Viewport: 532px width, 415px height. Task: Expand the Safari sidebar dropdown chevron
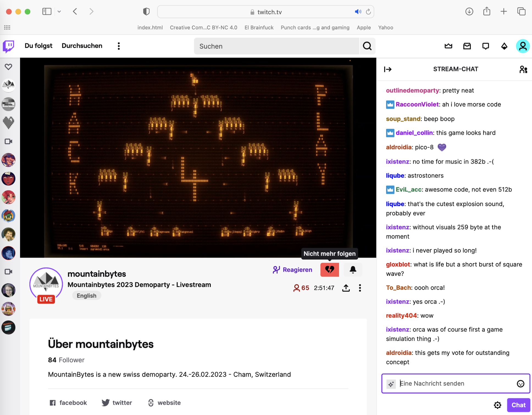coord(59,12)
